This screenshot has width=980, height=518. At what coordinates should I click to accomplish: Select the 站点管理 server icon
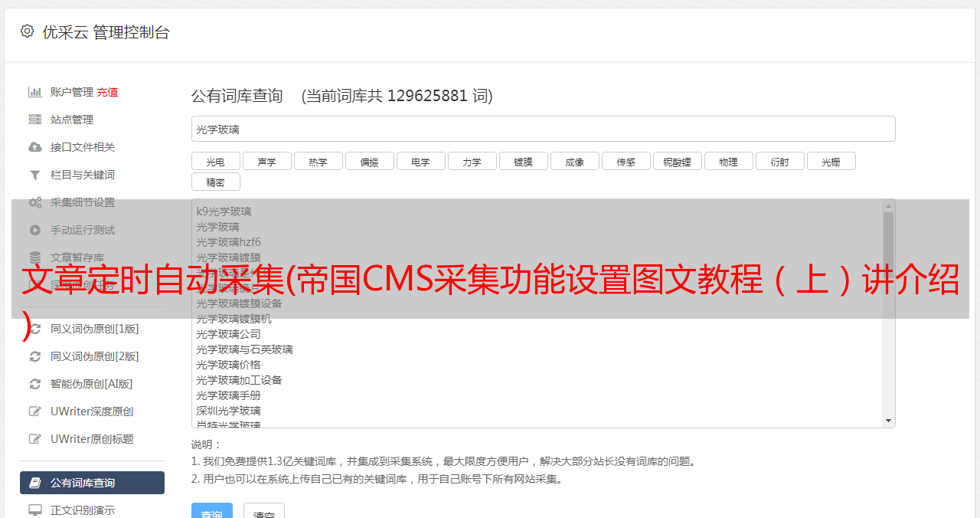point(35,120)
